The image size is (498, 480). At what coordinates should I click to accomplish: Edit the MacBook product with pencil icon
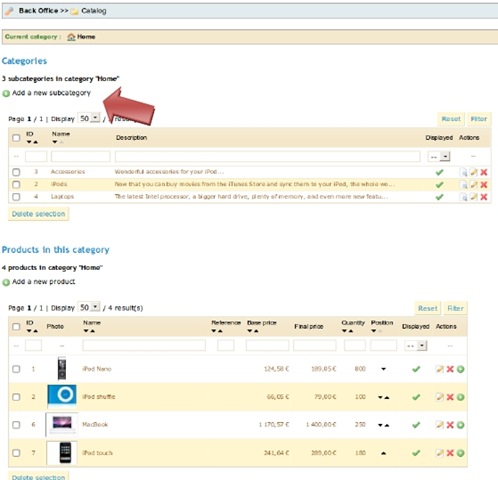tap(440, 425)
